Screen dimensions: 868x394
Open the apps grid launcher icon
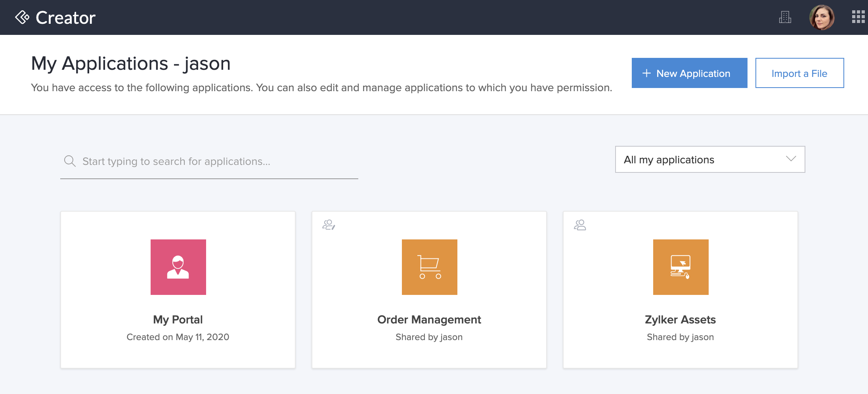click(x=858, y=17)
